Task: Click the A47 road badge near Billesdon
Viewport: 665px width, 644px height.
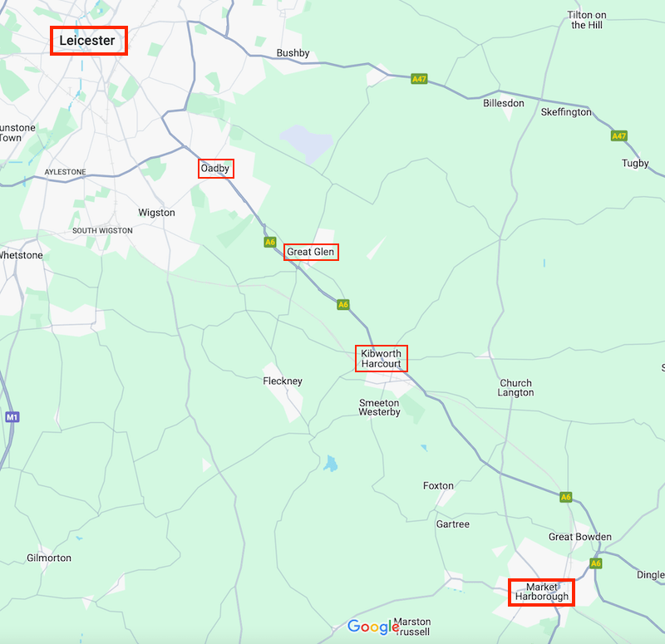Action: [419, 79]
